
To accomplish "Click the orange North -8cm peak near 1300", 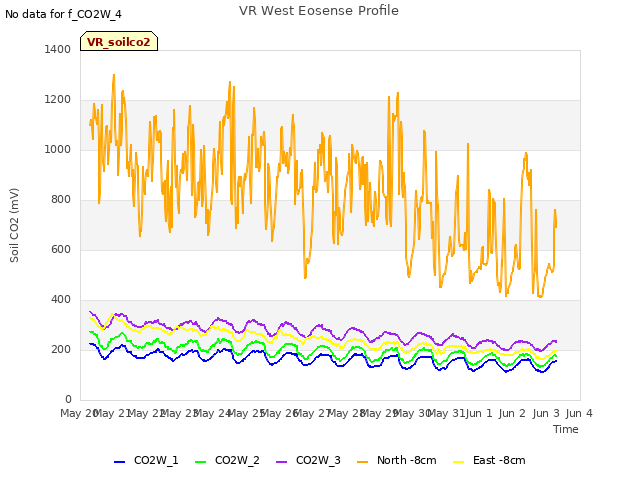I will coord(114,75).
